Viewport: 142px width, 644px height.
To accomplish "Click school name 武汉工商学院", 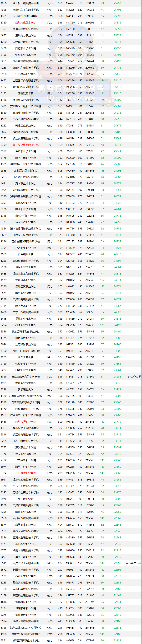I will click(26, 358).
